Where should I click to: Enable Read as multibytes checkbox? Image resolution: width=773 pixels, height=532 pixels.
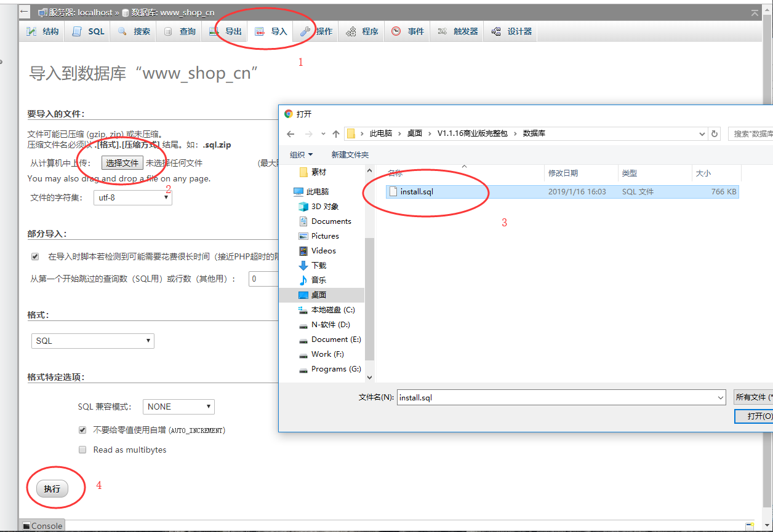coord(82,450)
